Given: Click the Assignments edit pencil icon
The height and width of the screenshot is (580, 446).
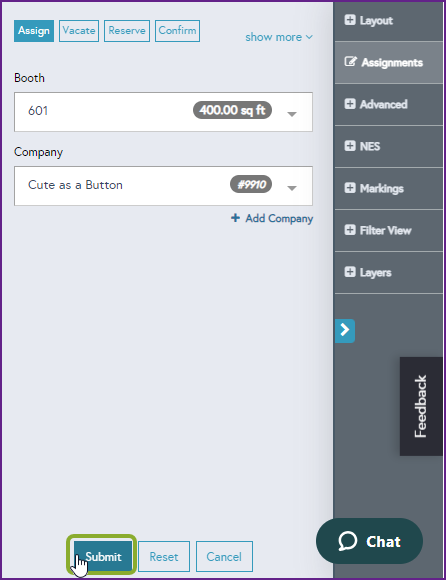Looking at the screenshot, I should [x=350, y=62].
